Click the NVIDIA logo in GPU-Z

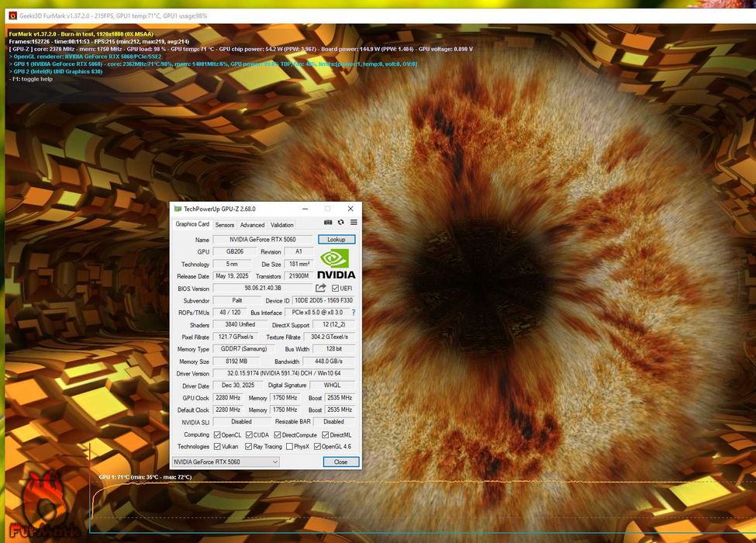pyautogui.click(x=336, y=264)
